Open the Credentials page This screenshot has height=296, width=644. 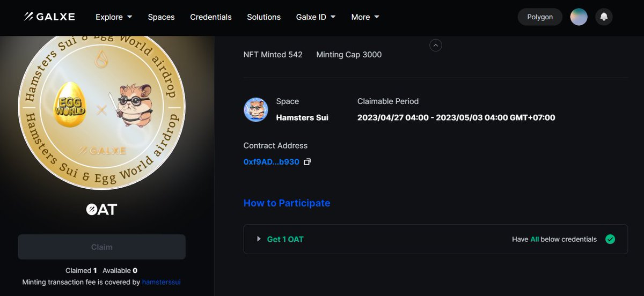click(x=211, y=17)
